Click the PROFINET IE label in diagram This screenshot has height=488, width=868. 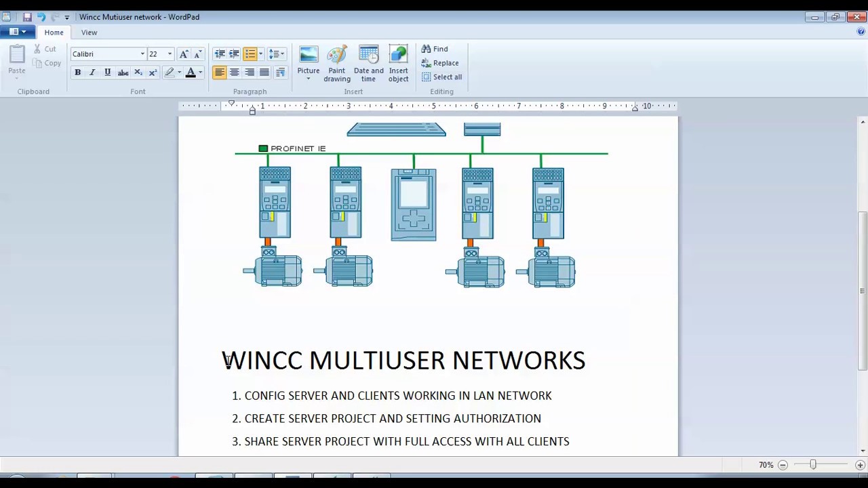coord(298,148)
